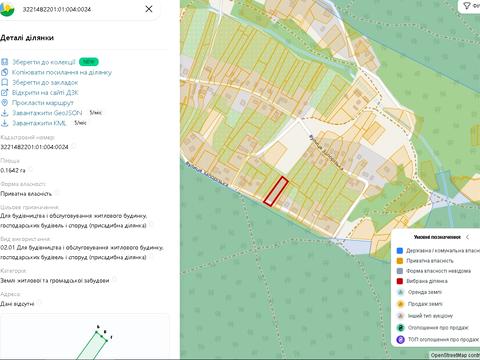Click the 'Деталі ділянки' heading
Screen dimensions: 480x360
click(x=27, y=38)
